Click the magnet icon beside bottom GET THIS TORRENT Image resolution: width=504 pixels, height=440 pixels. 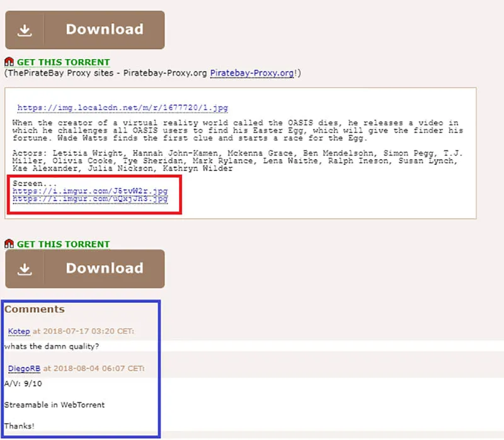8,244
